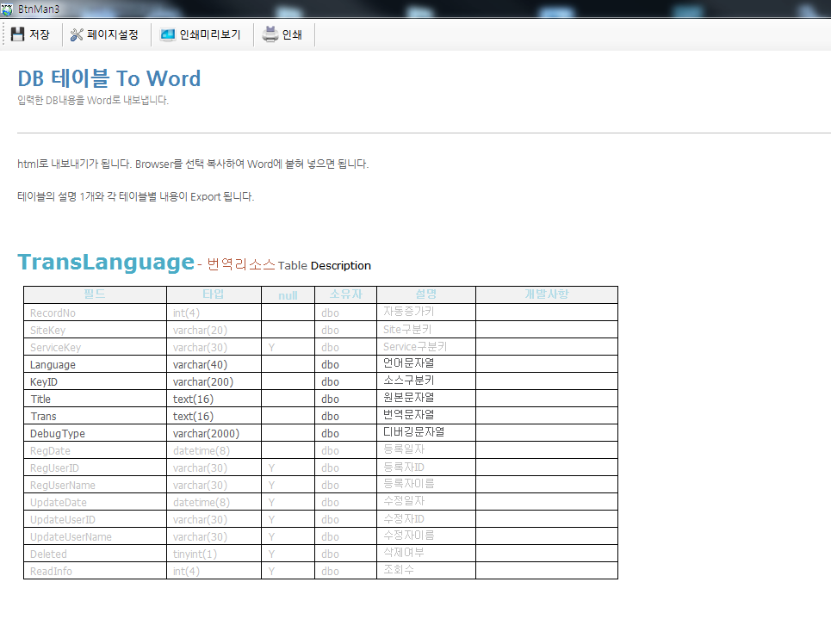Select the UpdateUserID field cell
This screenshot has width=831, height=644.
click(x=95, y=519)
